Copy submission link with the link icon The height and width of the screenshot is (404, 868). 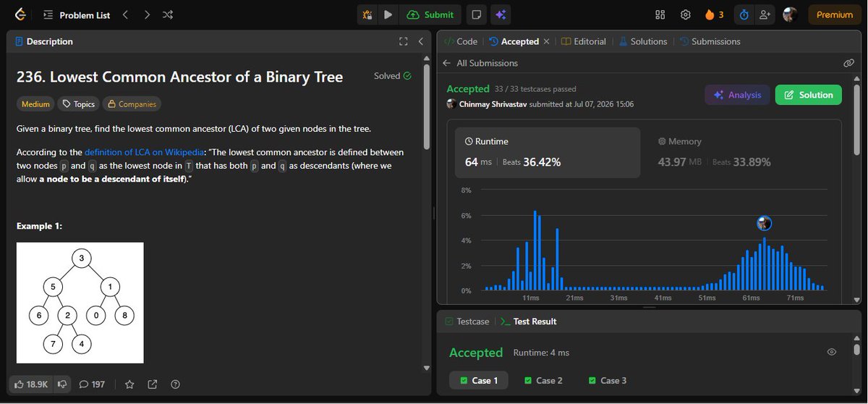(x=849, y=63)
